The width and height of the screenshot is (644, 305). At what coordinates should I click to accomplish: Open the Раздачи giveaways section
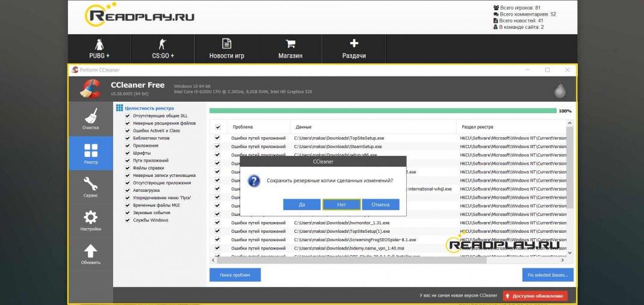point(354,49)
